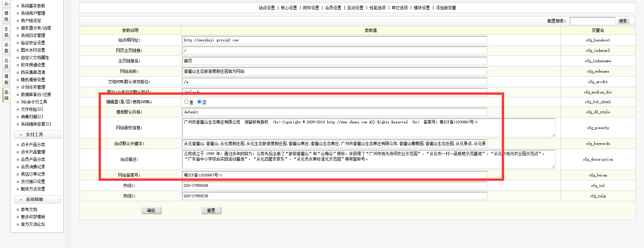Open 参考文档 help link
Viewport: 644px width, 248px height.
[x=29, y=209]
